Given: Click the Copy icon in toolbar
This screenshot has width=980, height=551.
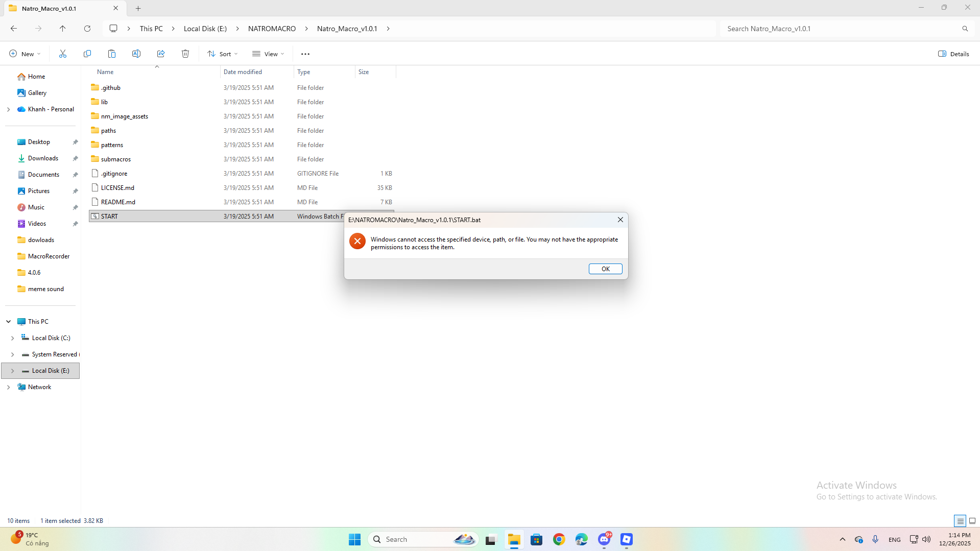Looking at the screenshot, I should pos(87,54).
